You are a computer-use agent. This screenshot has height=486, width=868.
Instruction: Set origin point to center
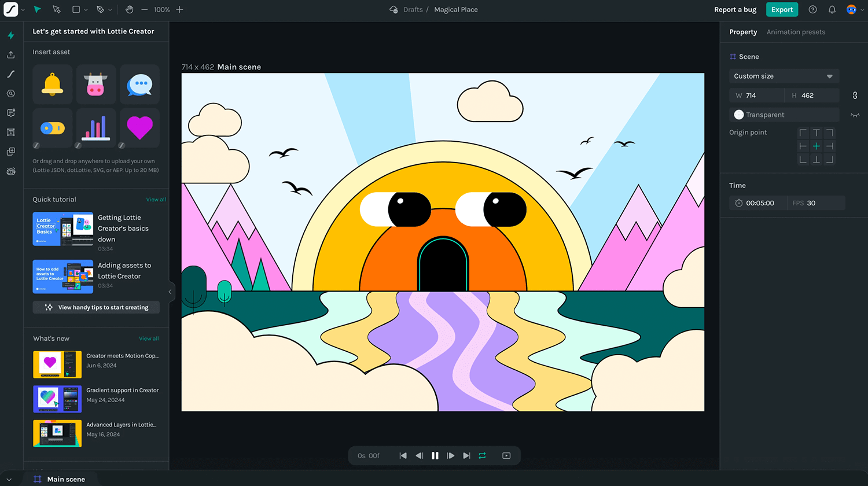816,146
